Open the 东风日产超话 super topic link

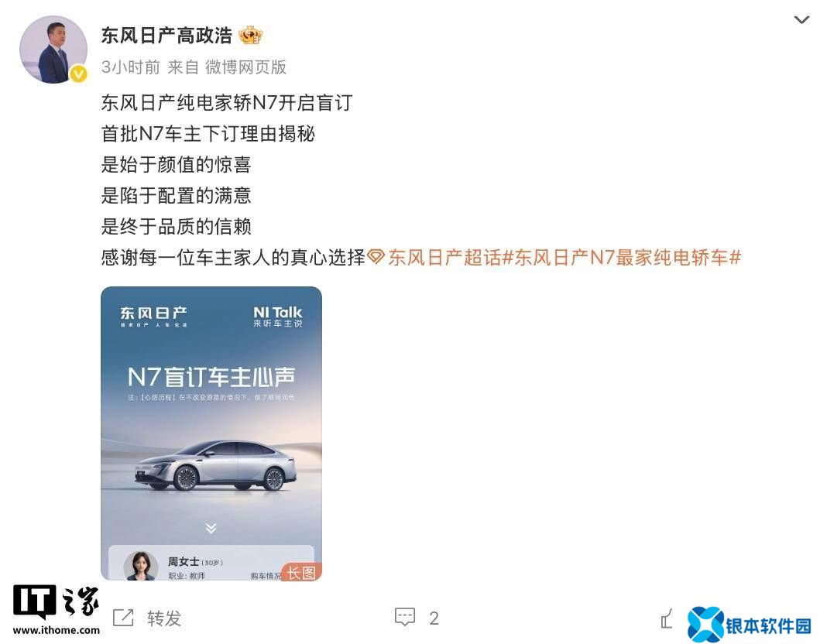click(x=444, y=257)
